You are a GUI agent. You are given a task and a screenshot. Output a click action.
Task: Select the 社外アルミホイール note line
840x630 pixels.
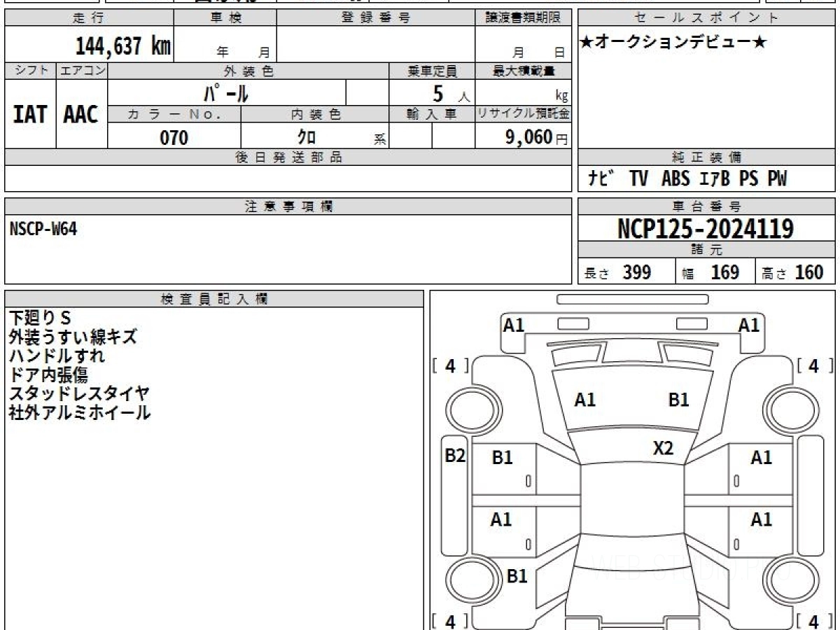point(79,412)
